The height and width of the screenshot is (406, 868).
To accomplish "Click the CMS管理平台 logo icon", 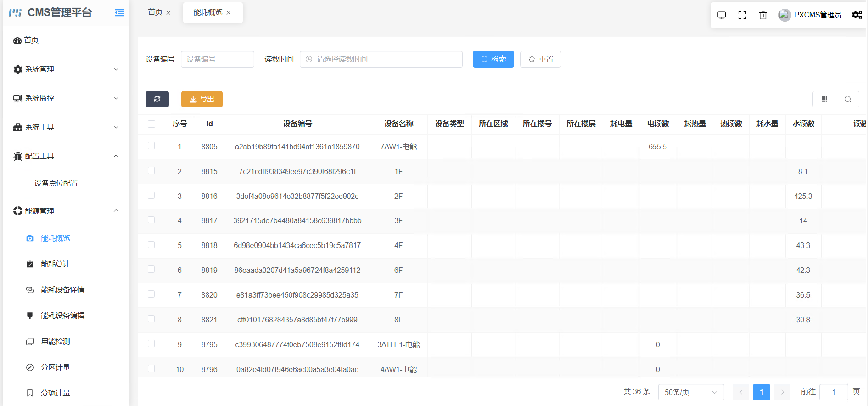I will pos(15,12).
